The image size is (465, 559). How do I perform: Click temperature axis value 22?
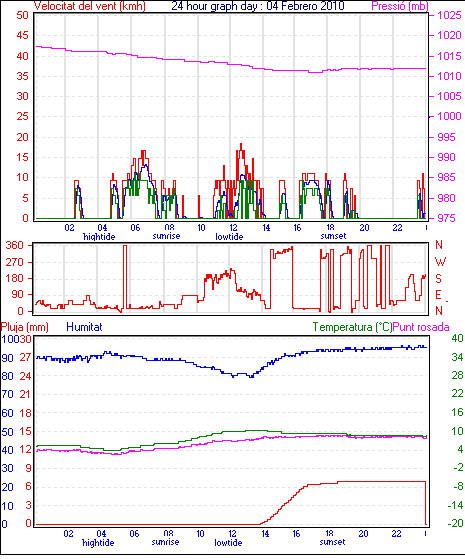[458, 394]
